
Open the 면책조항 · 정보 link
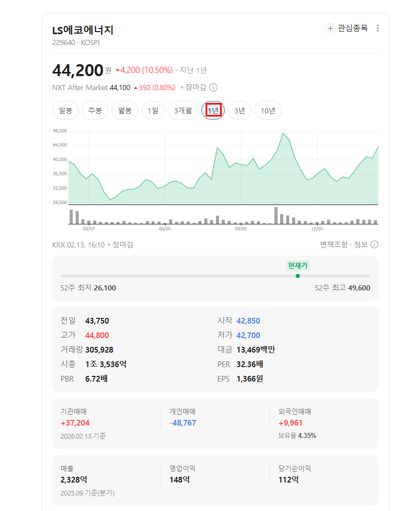point(344,244)
